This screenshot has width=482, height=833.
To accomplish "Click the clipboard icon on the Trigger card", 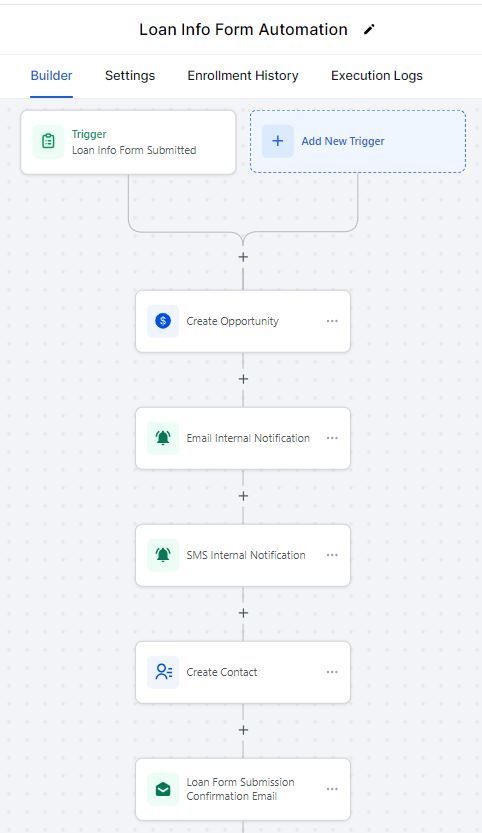I will pos(48,141).
